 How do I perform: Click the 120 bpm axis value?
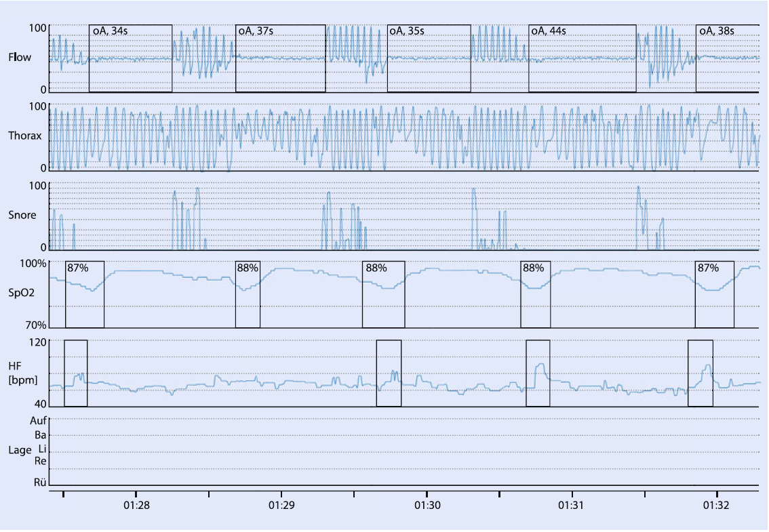pos(39,342)
